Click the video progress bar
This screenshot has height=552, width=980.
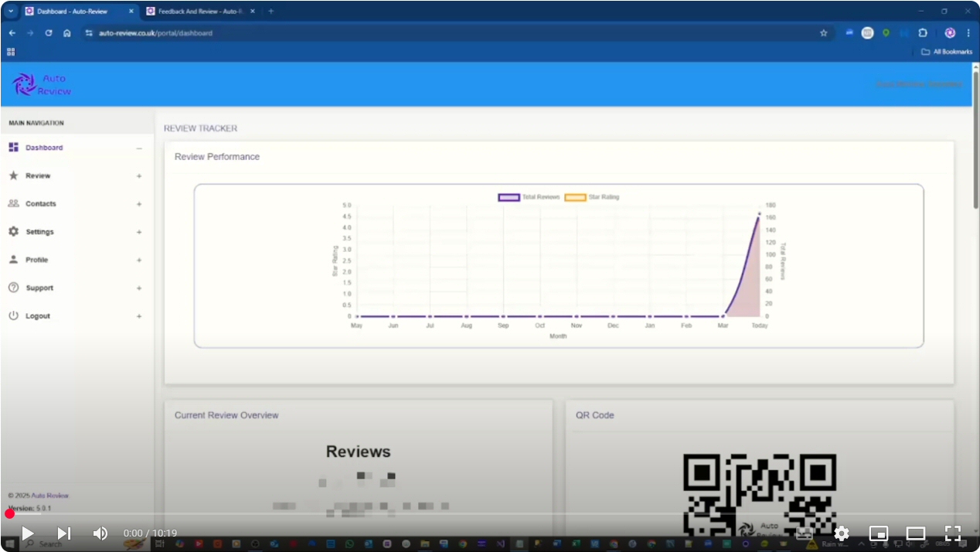pyautogui.click(x=490, y=513)
